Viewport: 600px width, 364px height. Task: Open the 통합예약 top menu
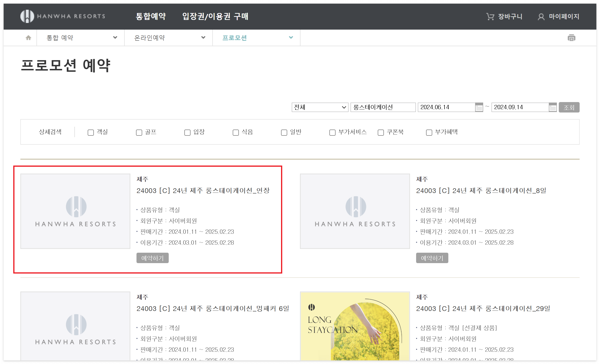tap(151, 16)
